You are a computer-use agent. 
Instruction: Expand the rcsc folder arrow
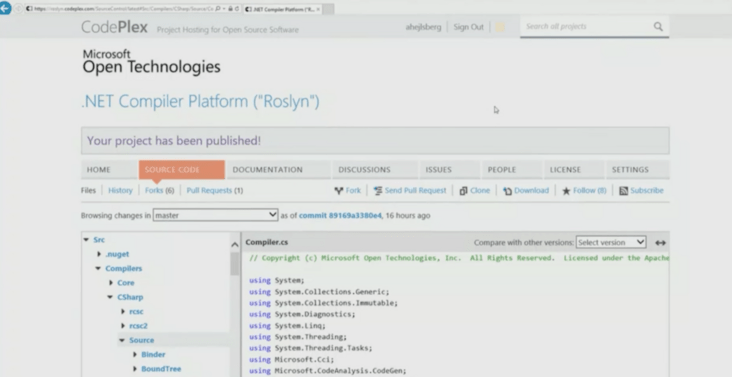(123, 312)
